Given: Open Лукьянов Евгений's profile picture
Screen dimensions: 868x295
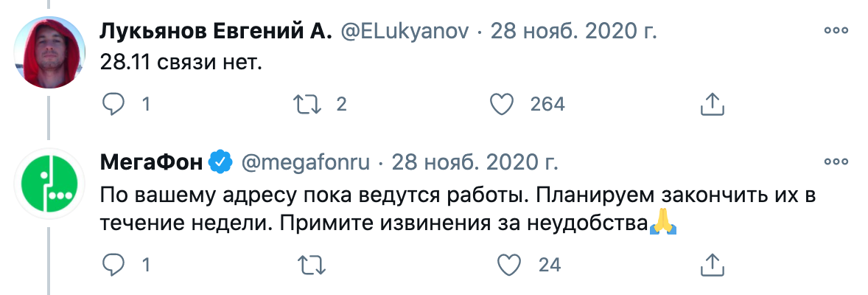Looking at the screenshot, I should 49,52.
